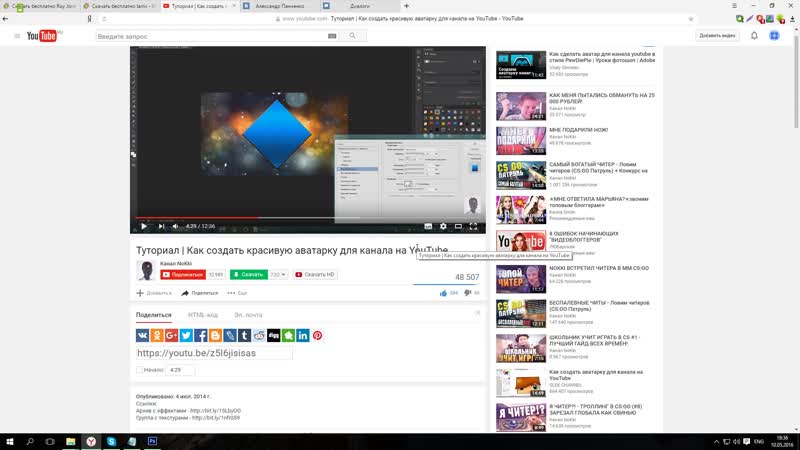Open bit.ly/15LbyOO effects archive link
Image resolution: width=800 pixels, height=450 pixels.
tap(215, 411)
